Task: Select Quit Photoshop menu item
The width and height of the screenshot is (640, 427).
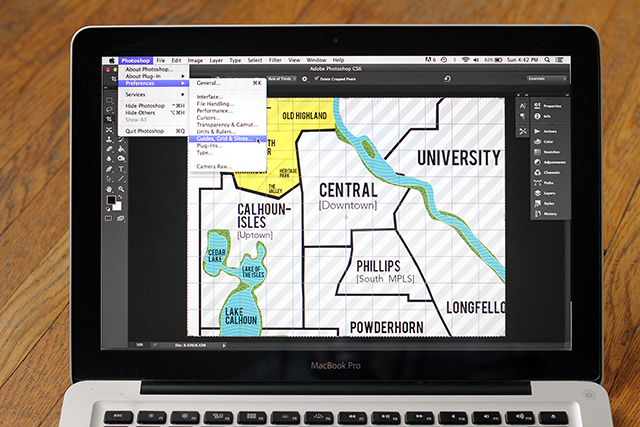Action: click(153, 131)
